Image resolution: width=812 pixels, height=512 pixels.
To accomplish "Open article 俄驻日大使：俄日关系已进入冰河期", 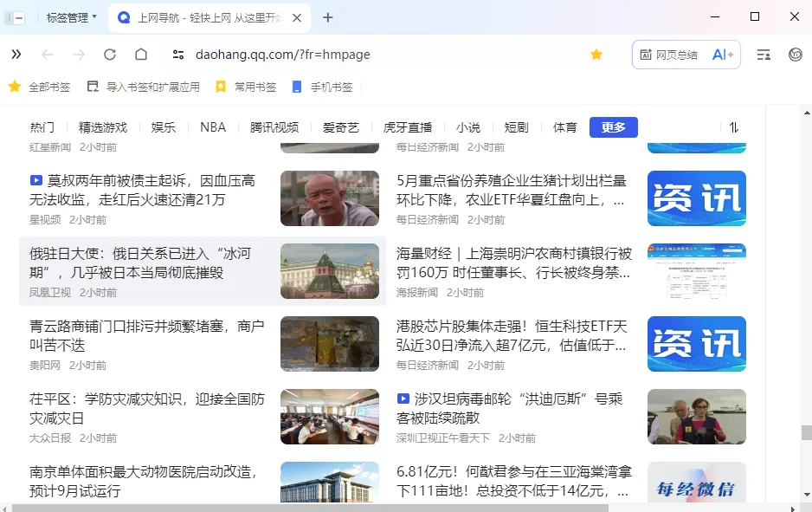I will [140, 262].
